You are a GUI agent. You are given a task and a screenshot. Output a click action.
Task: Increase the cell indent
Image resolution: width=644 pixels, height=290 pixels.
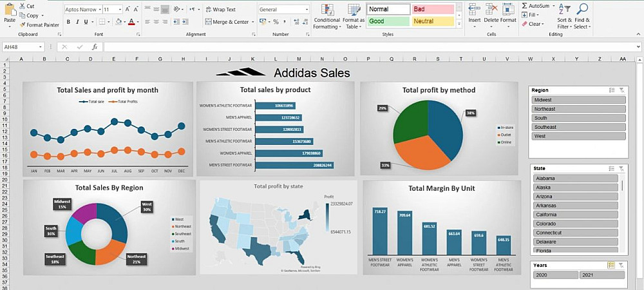click(x=186, y=22)
